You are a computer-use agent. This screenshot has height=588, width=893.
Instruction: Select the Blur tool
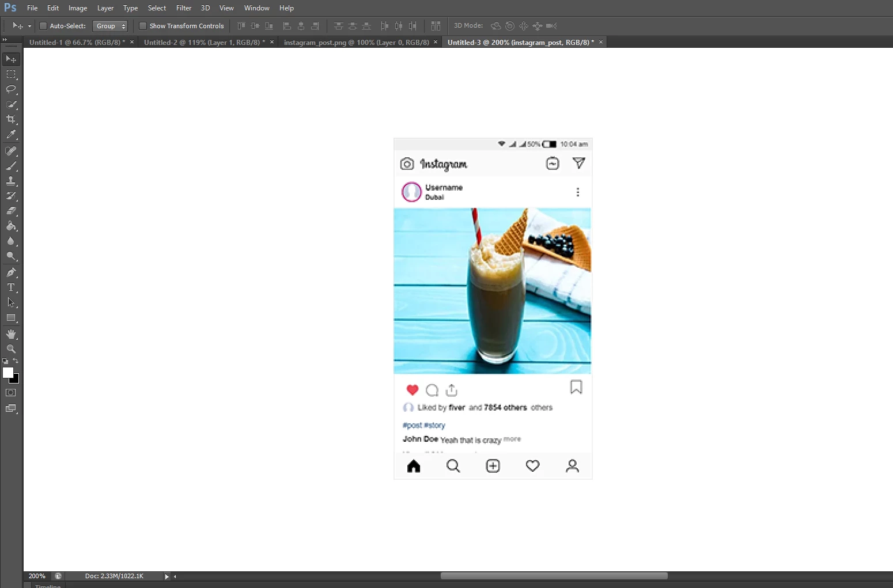[x=11, y=241]
